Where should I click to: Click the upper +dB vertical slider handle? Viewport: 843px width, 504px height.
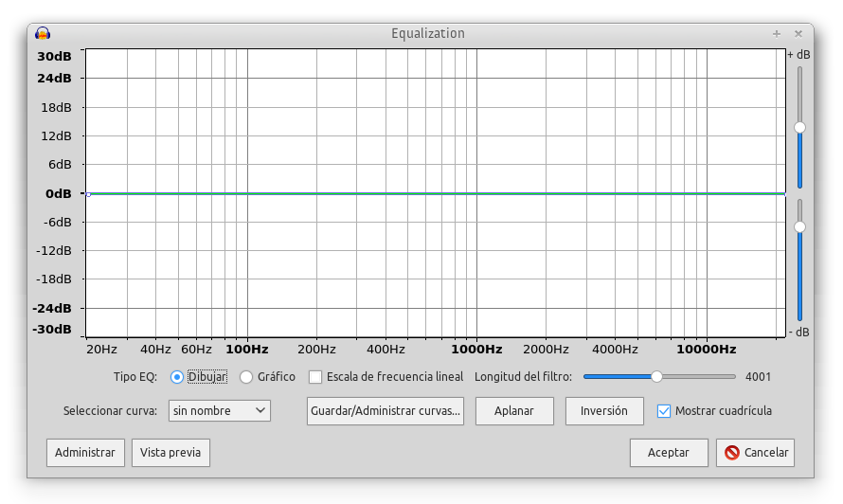[x=799, y=127]
